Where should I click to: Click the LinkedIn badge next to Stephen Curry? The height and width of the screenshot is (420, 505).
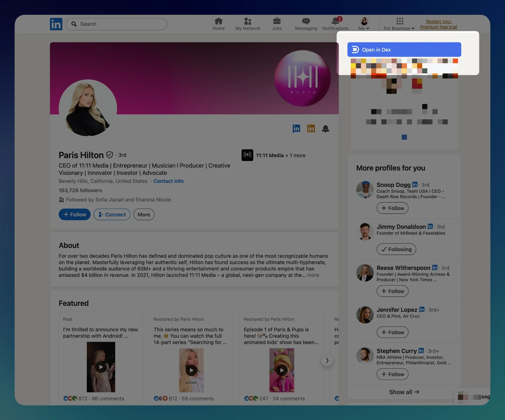[421, 350]
